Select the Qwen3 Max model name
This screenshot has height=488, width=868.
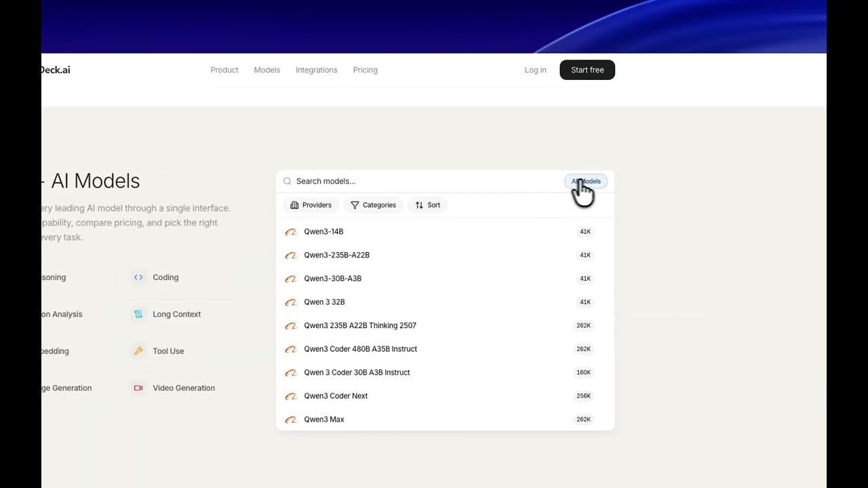pyautogui.click(x=324, y=420)
